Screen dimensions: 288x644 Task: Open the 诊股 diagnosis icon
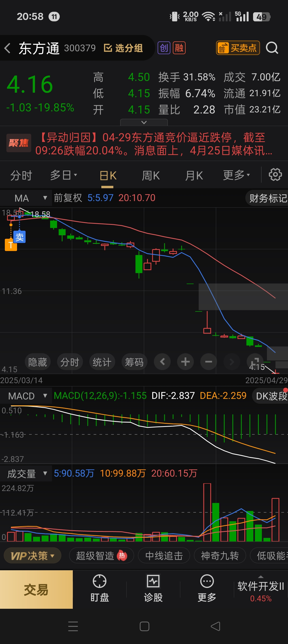[153, 588]
